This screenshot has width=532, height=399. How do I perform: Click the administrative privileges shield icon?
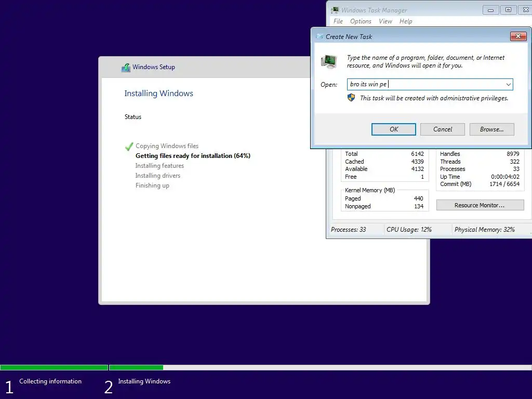click(x=351, y=98)
